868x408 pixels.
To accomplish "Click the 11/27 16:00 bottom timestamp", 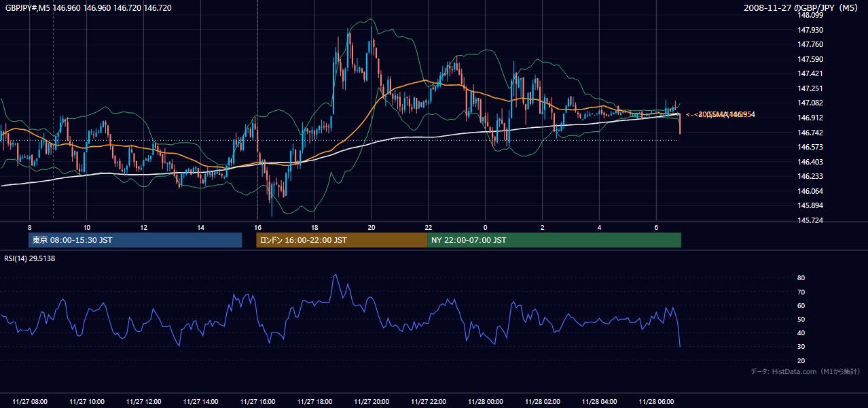I will pyautogui.click(x=257, y=402).
